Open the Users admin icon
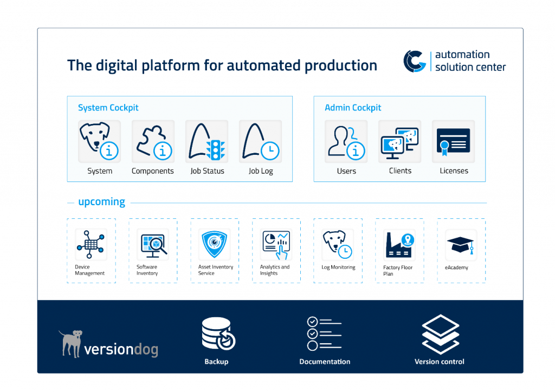Image resolution: width=555 pixels, height=392 pixels. tap(346, 142)
